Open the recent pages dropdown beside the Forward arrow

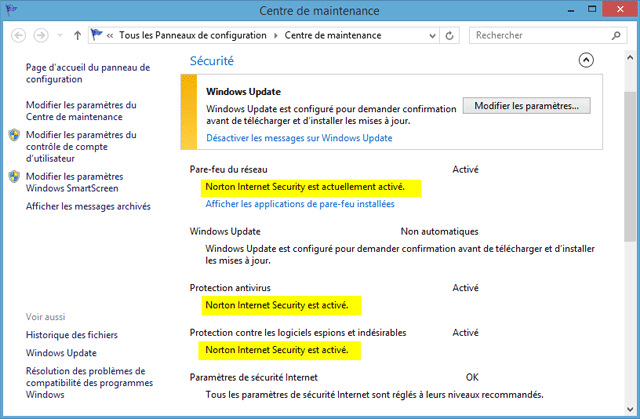pos(60,35)
